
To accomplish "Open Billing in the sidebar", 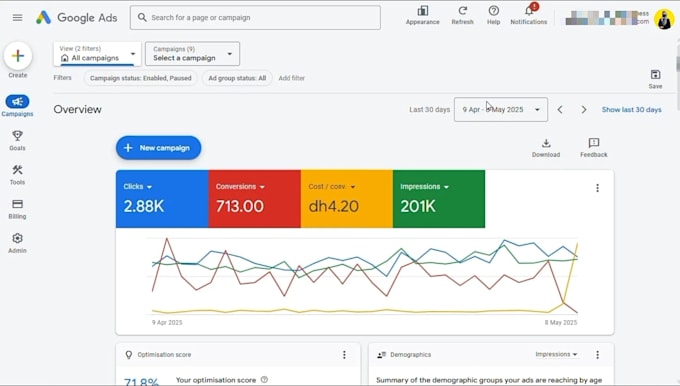I will (17, 209).
